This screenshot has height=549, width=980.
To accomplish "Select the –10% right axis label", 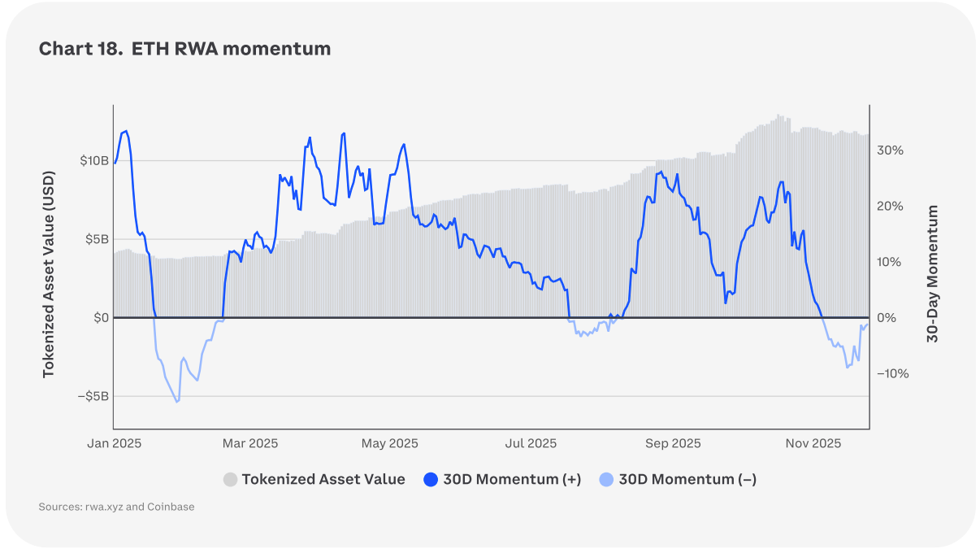I will [x=892, y=374].
